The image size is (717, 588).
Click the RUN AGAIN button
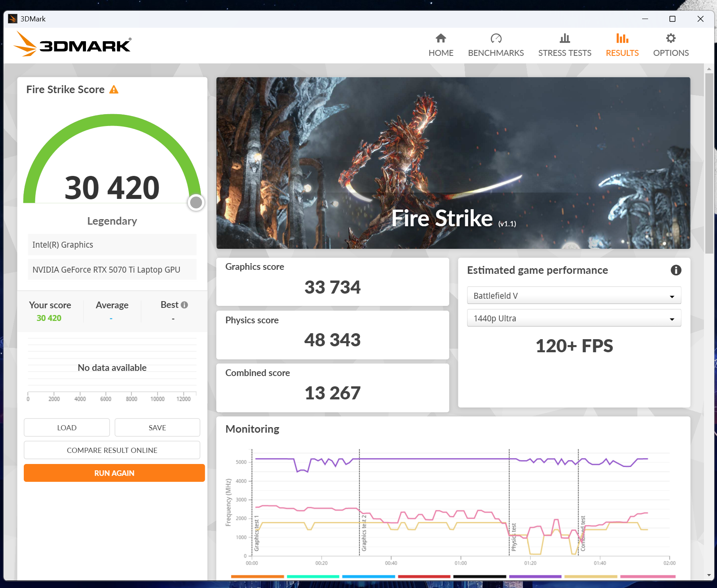pyautogui.click(x=114, y=473)
